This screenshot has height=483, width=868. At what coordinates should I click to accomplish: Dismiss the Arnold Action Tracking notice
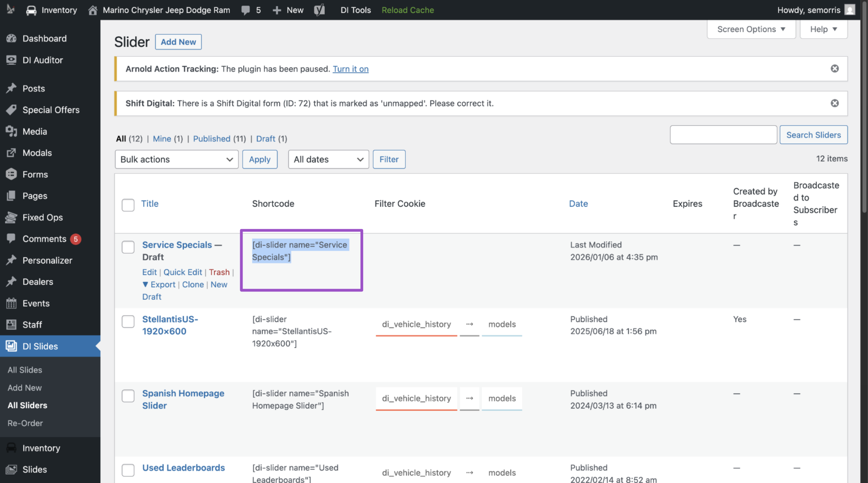point(835,69)
